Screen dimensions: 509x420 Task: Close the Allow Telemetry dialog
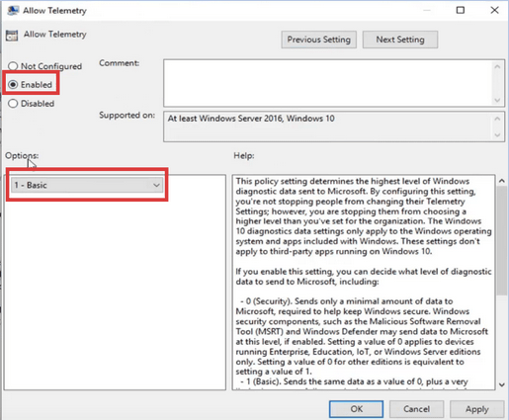click(x=494, y=10)
